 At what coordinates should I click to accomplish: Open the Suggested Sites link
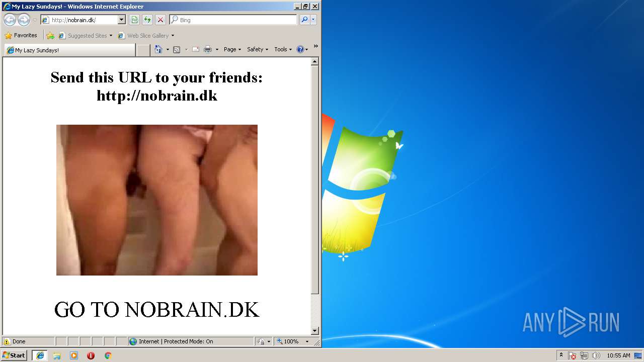pyautogui.click(x=85, y=35)
